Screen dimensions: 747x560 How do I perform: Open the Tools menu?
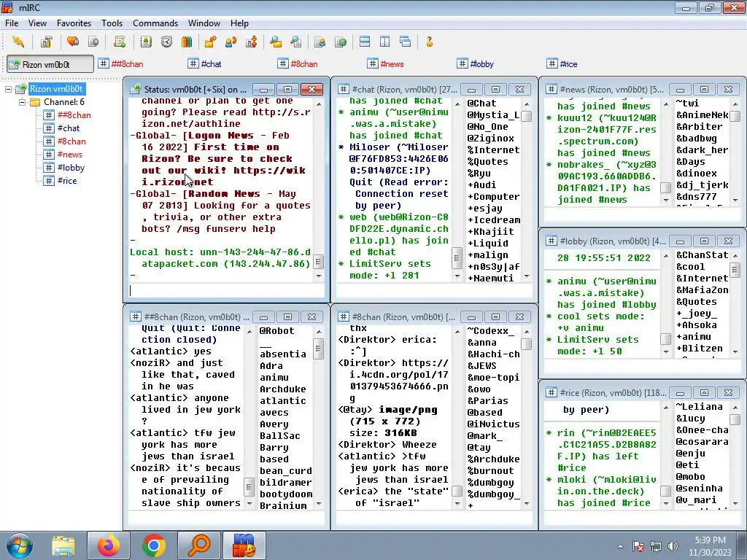tap(112, 23)
